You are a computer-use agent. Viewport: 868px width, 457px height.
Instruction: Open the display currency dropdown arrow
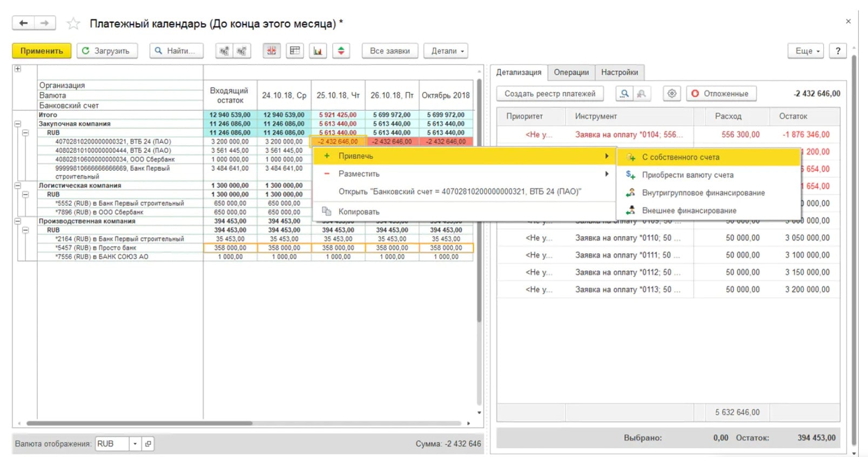point(135,444)
